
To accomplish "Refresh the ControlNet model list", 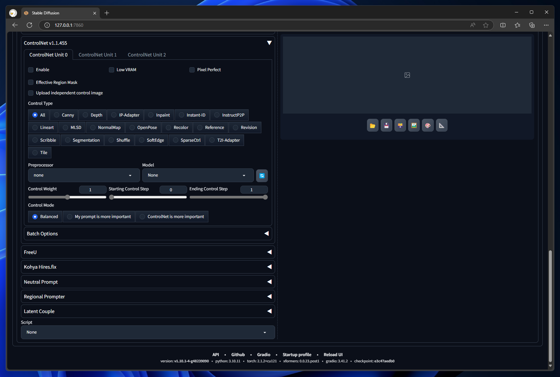I will point(262,175).
